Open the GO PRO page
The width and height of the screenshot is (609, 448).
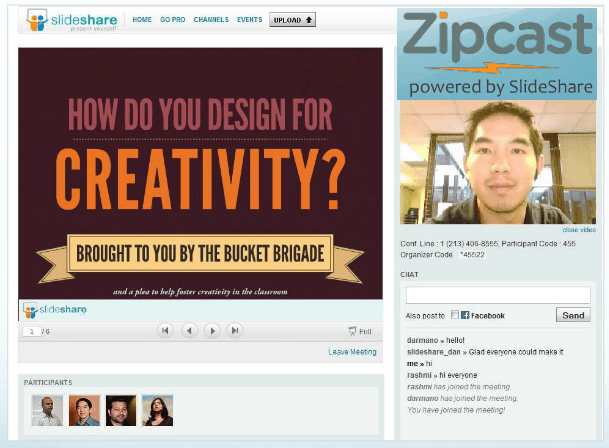click(173, 20)
